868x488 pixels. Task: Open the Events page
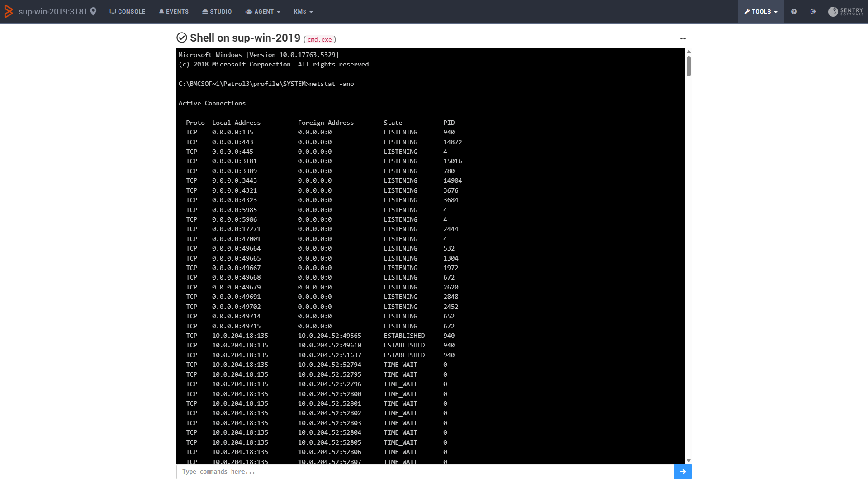pos(174,12)
